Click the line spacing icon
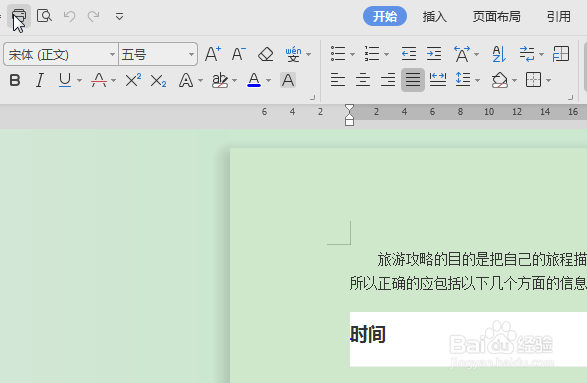 463,80
